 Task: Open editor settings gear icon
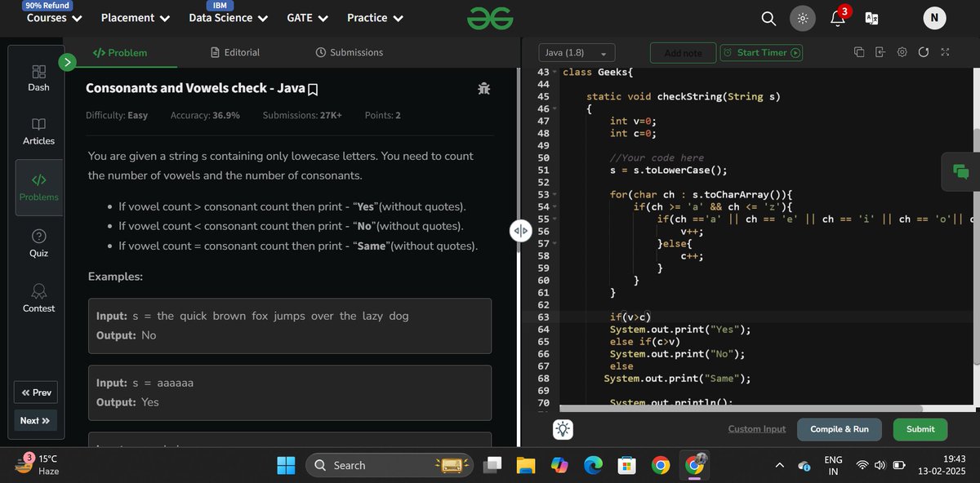(x=902, y=52)
